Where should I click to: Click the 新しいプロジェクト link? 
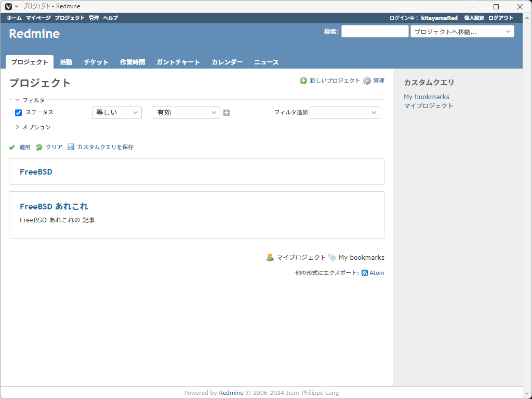tap(335, 81)
